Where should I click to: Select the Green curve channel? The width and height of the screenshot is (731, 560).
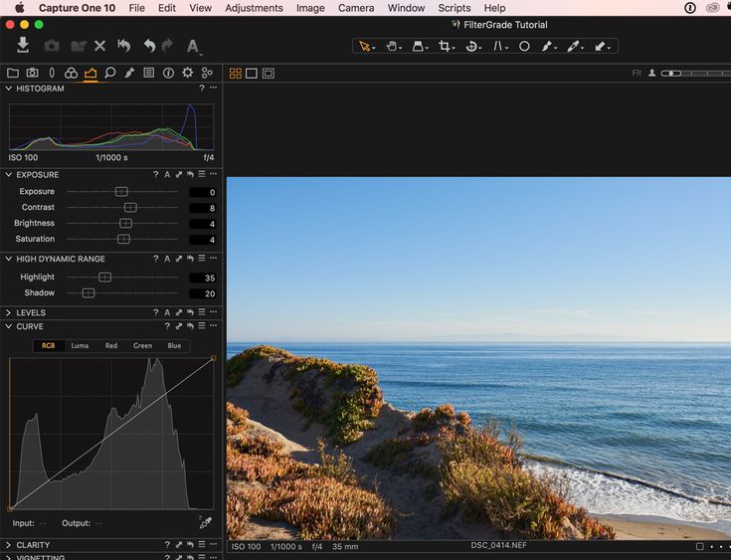tap(142, 345)
